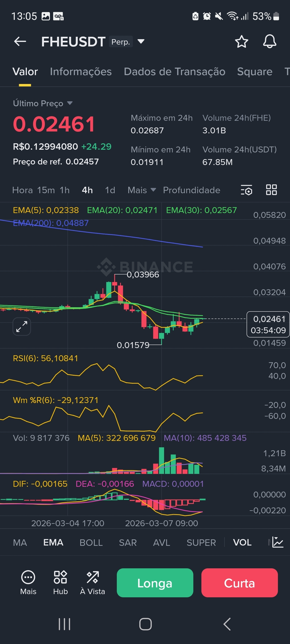Tap the FHEUSDT pair title
The width and height of the screenshot is (290, 644).
click(73, 42)
